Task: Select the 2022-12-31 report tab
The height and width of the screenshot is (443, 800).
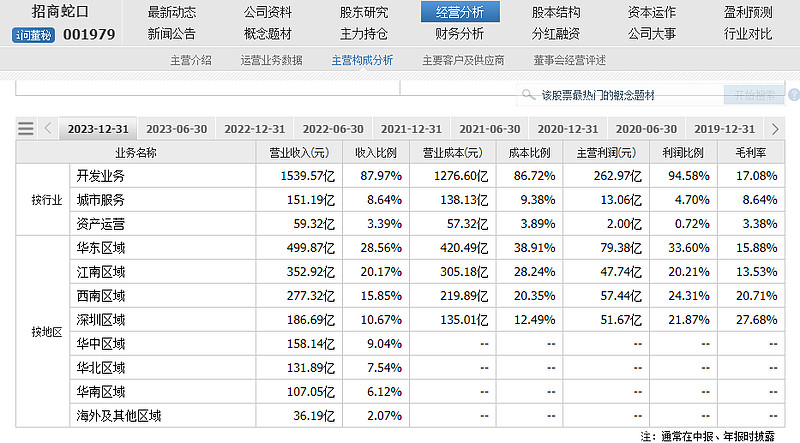Action: (255, 129)
